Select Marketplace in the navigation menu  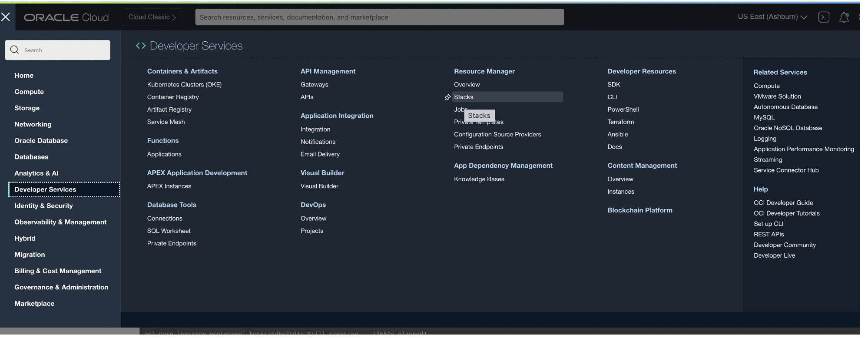pyautogui.click(x=34, y=304)
